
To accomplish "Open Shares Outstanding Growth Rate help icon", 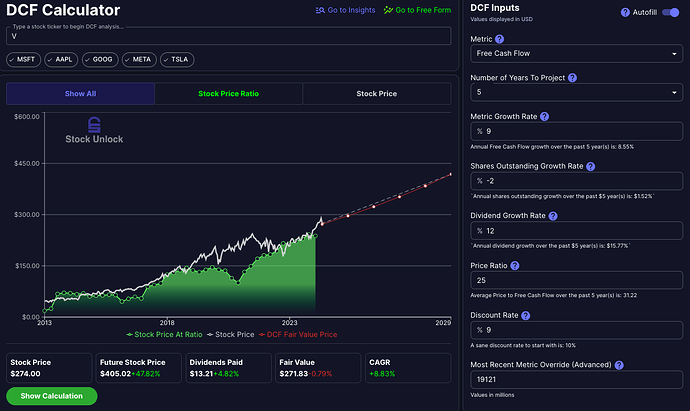I will click(591, 166).
